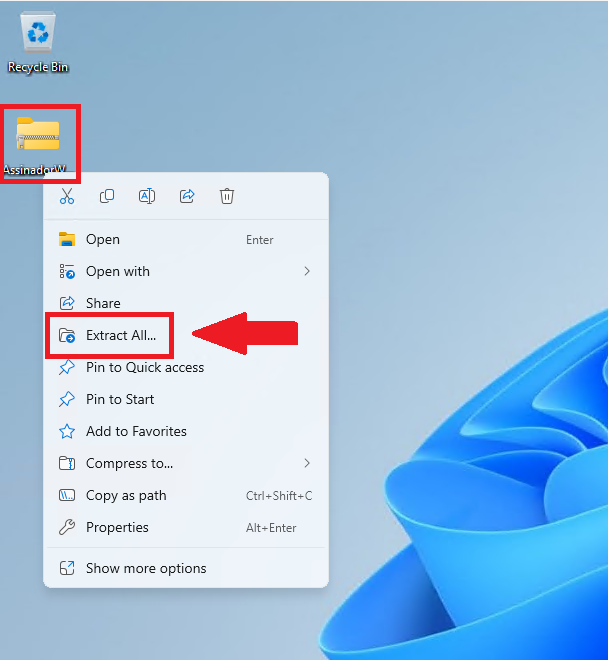
Task: Click the icon beside Copy as path
Action: (67, 495)
